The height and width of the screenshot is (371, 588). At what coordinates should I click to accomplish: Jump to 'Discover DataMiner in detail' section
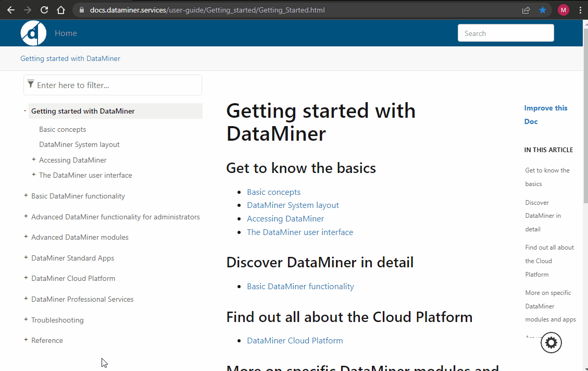click(x=543, y=216)
